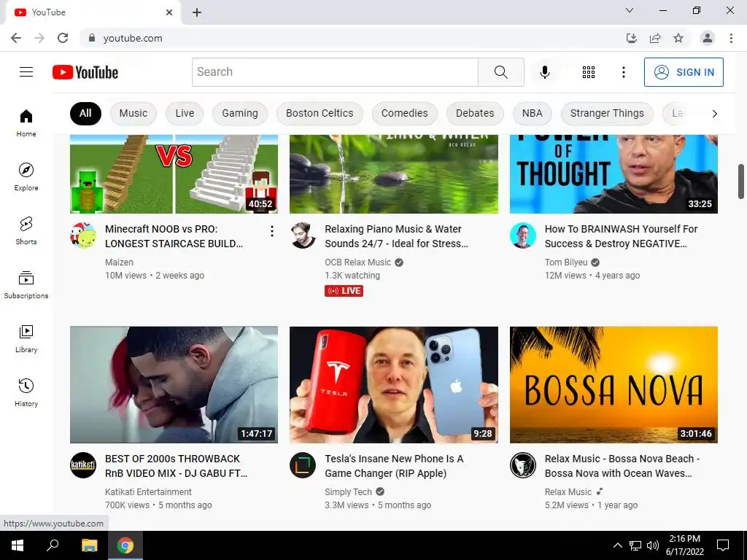This screenshot has height=560, width=747.
Task: Select the All category chip
Action: (x=85, y=113)
